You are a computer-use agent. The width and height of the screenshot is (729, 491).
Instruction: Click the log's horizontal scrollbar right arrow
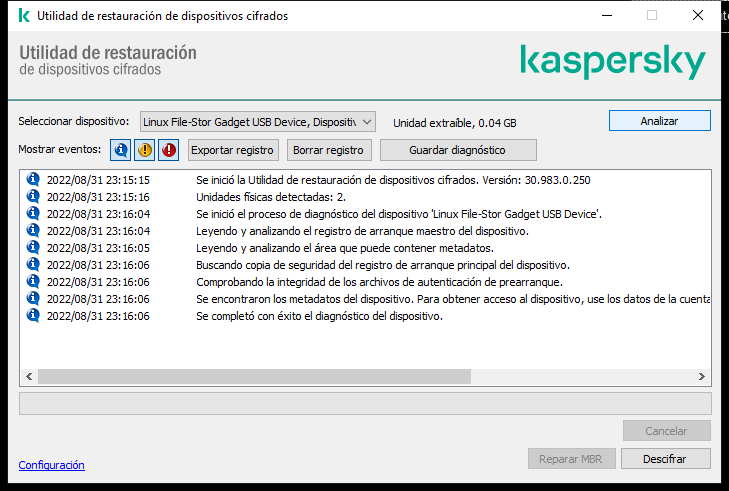[x=703, y=376]
